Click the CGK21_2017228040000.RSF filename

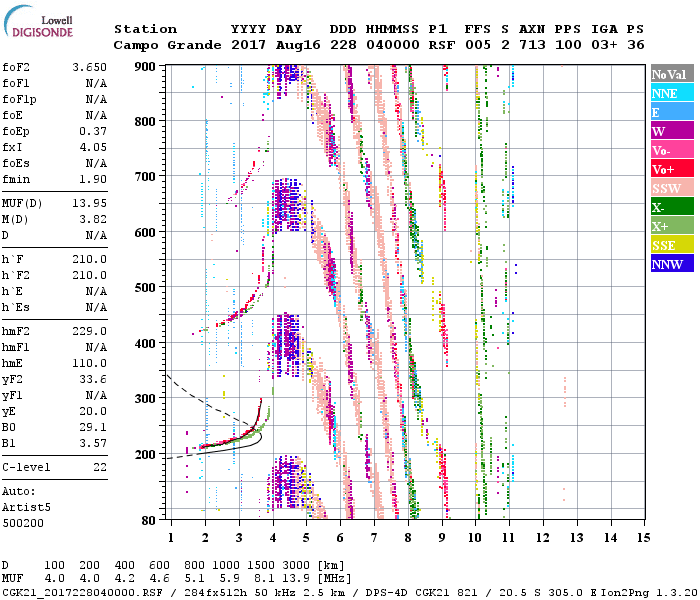(x=82, y=593)
